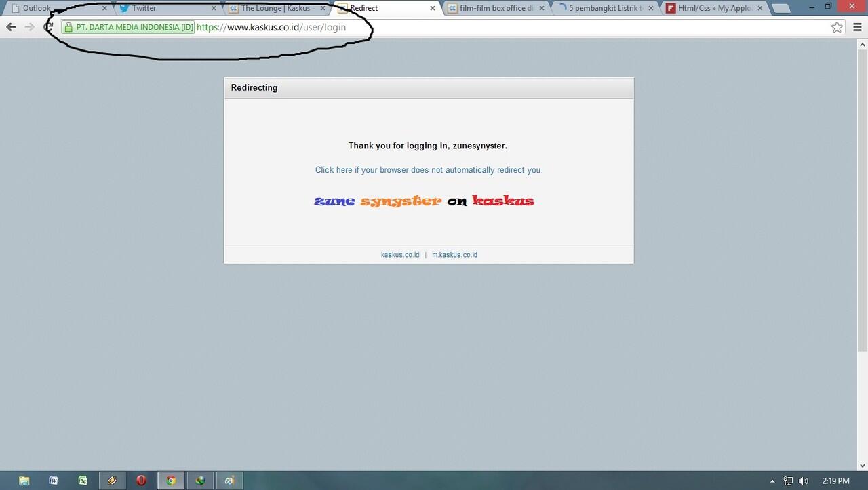This screenshot has height=490, width=868.
Task: Open the Chrome hamburger menu
Action: 858,27
